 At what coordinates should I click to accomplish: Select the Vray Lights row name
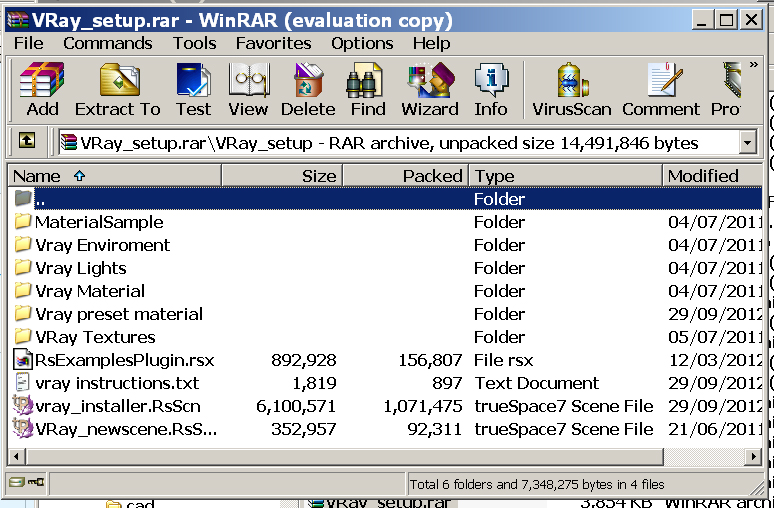pyautogui.click(x=81, y=268)
